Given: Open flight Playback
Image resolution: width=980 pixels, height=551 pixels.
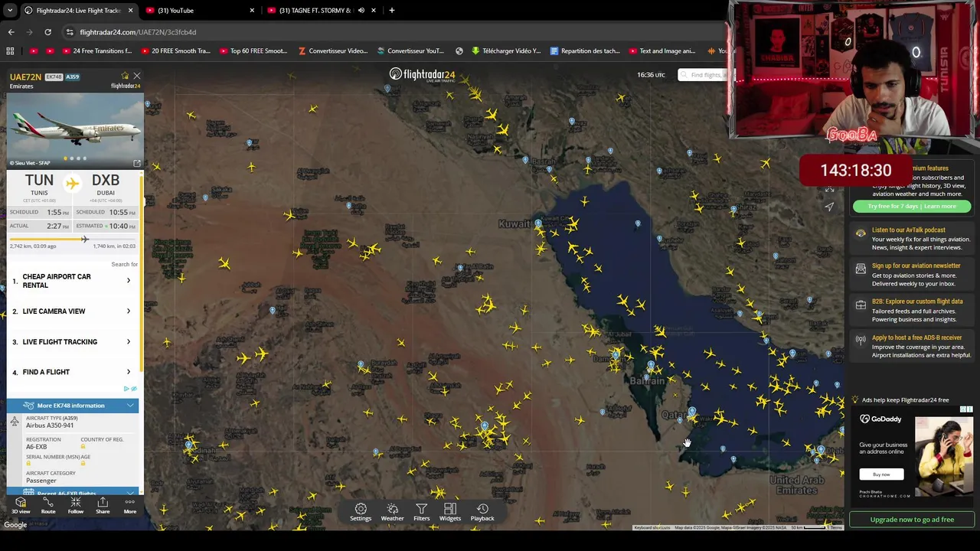Looking at the screenshot, I should tap(482, 512).
